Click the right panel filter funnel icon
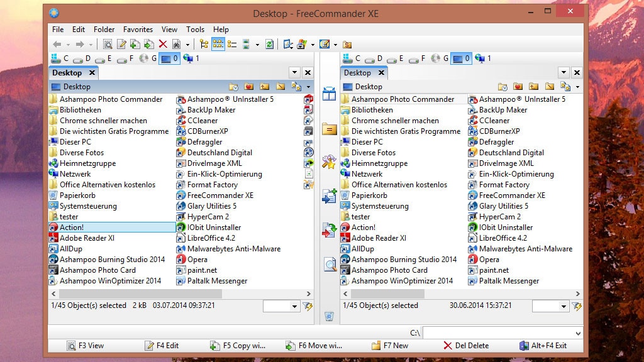Screen dimensions: 644x362 tap(577, 306)
